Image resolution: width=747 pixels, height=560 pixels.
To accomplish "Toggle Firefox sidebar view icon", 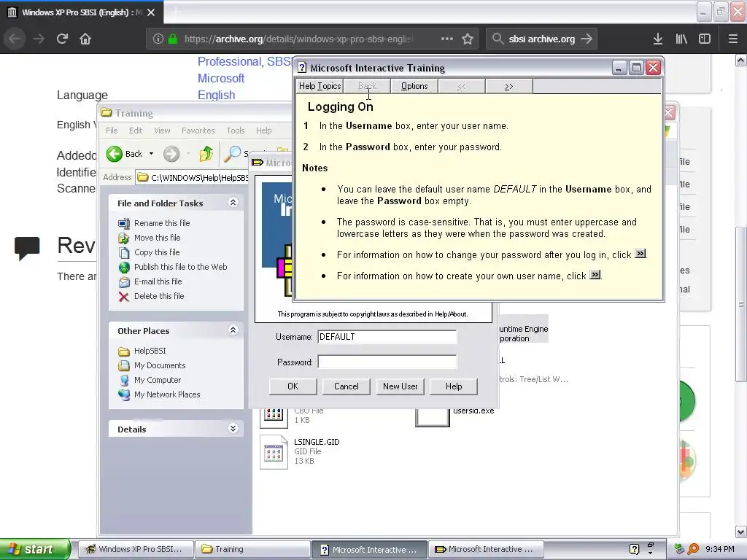I will click(x=705, y=39).
